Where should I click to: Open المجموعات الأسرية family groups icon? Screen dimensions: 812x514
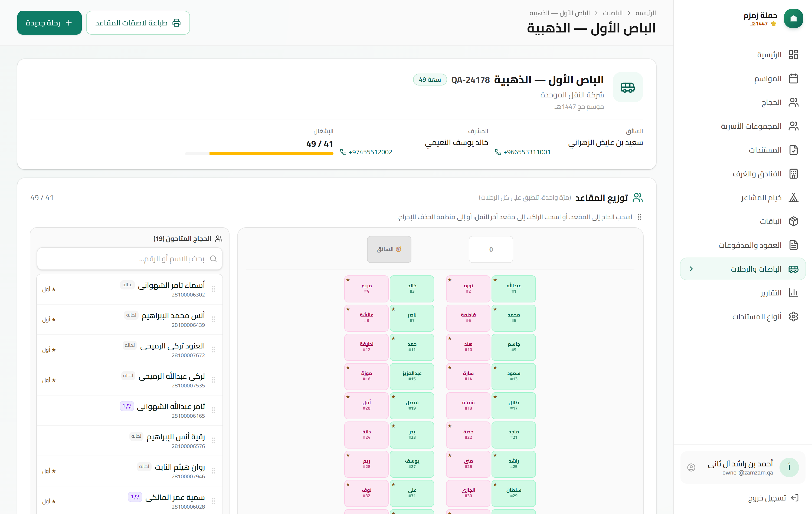coord(793,126)
